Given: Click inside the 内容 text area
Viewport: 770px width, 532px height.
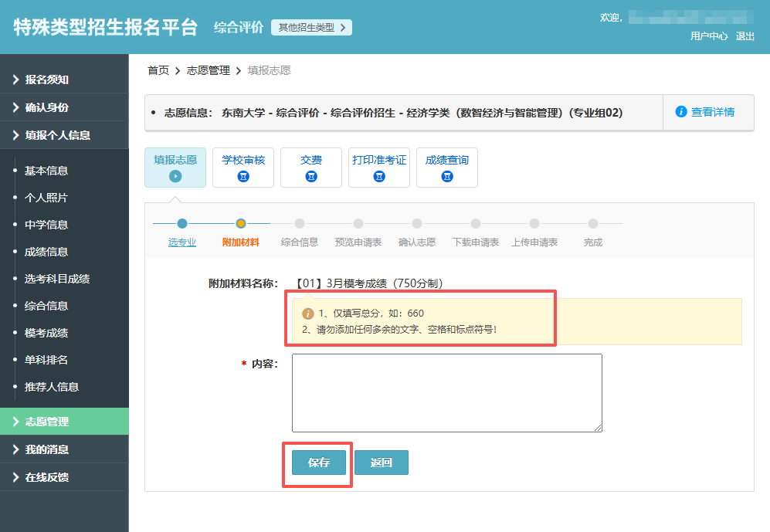Looking at the screenshot, I should pyautogui.click(x=447, y=393).
